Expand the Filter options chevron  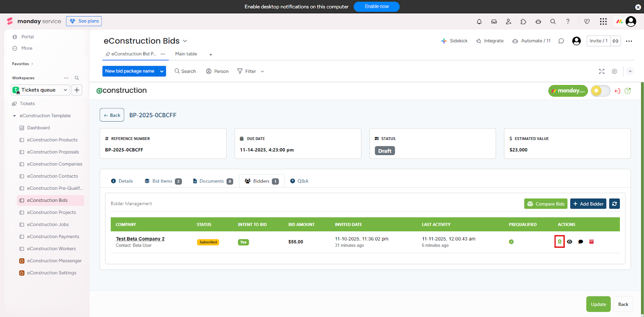click(x=262, y=72)
